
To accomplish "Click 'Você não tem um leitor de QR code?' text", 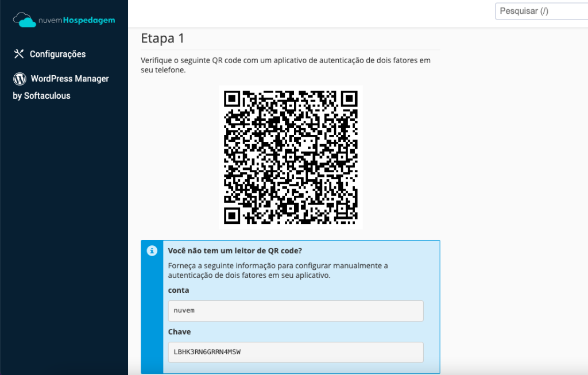I will pyautogui.click(x=235, y=251).
